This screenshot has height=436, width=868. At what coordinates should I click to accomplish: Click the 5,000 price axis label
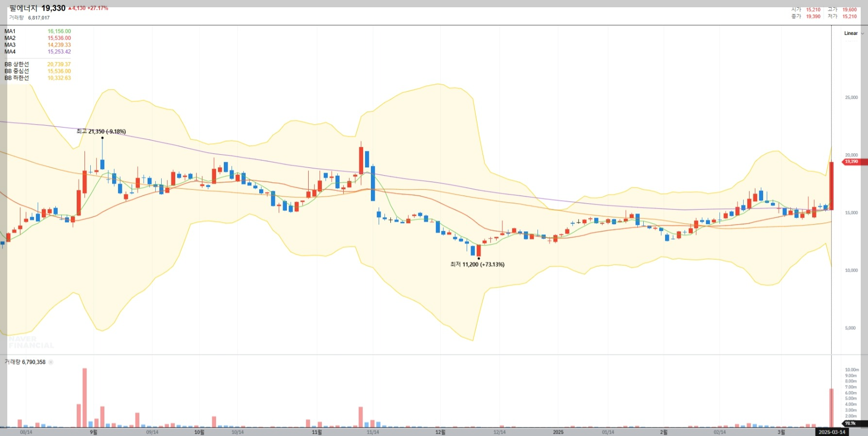point(851,328)
